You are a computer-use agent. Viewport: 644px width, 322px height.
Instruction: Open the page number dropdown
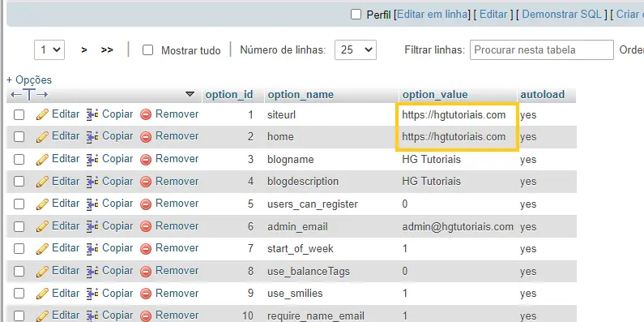[49, 49]
